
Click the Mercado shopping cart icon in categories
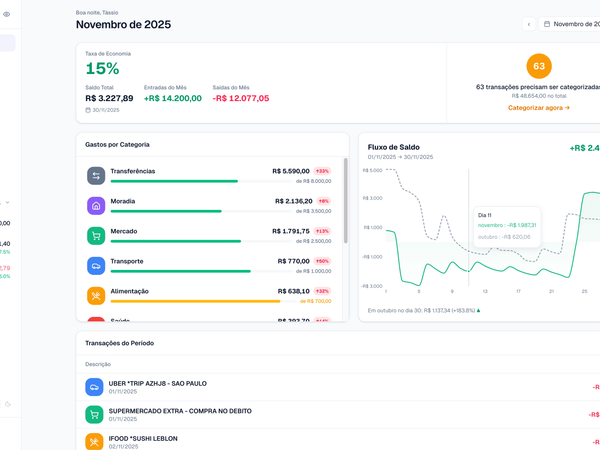pyautogui.click(x=96, y=236)
